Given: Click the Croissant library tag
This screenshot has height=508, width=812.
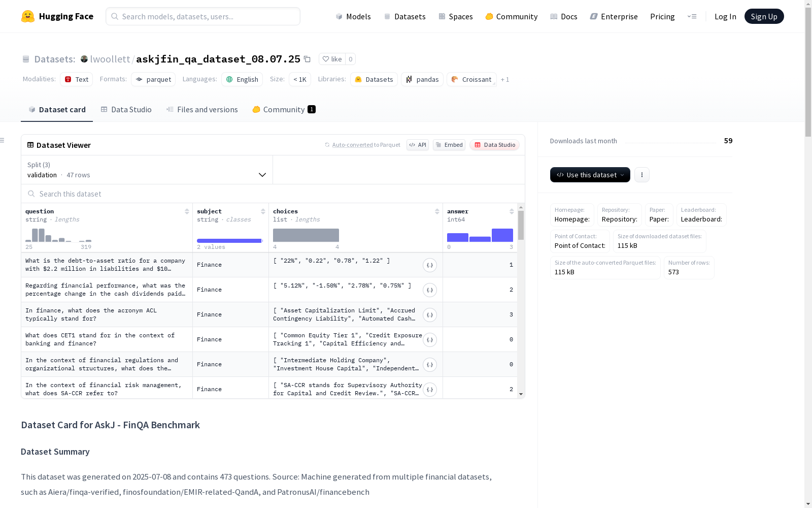Looking at the screenshot, I should pos(471,79).
